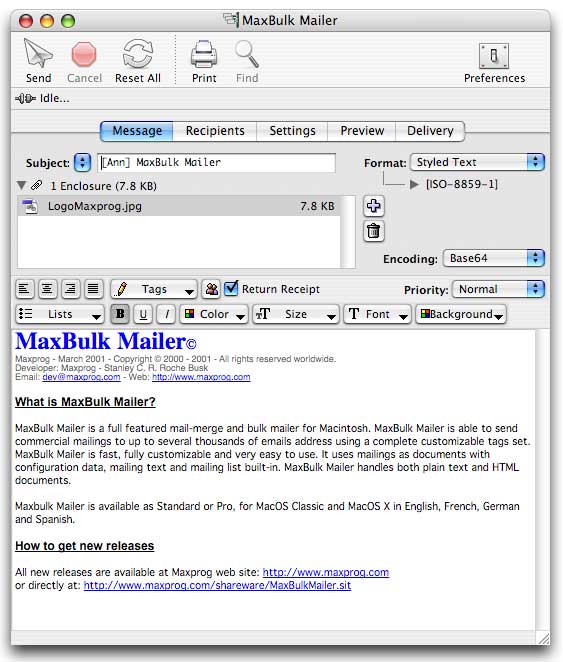Align text left with the first alignment icon
This screenshot has height=662, width=563.
pyautogui.click(x=24, y=289)
